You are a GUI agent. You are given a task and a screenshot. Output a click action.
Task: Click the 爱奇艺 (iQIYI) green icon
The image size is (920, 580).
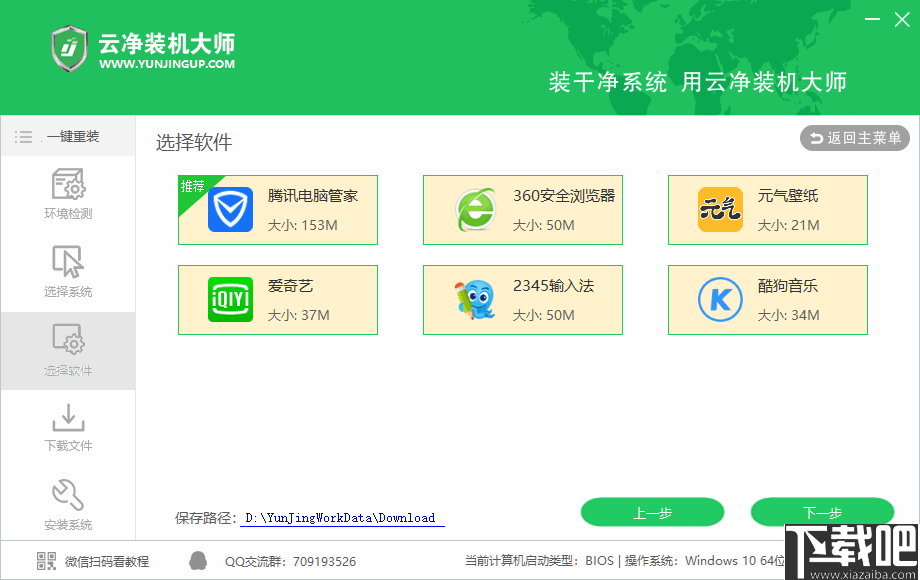pos(230,299)
